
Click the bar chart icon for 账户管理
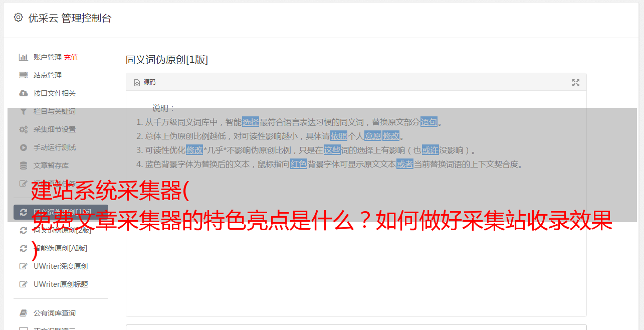tap(23, 57)
